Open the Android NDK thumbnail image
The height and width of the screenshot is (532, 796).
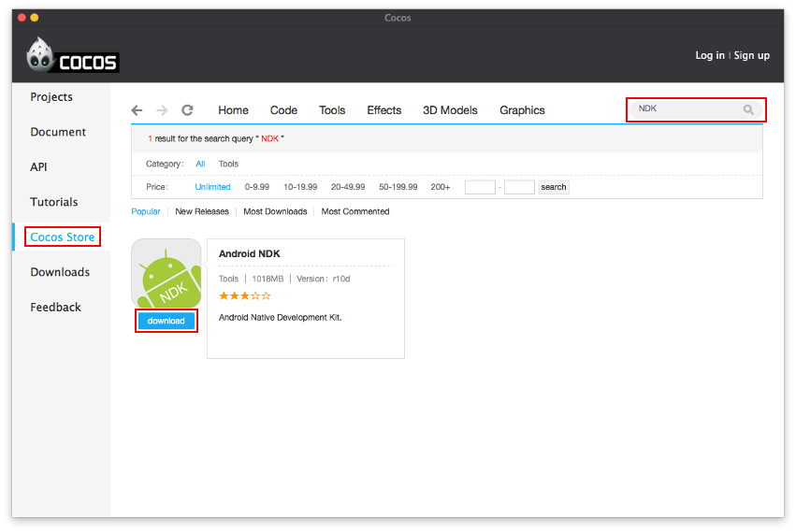[x=166, y=273]
